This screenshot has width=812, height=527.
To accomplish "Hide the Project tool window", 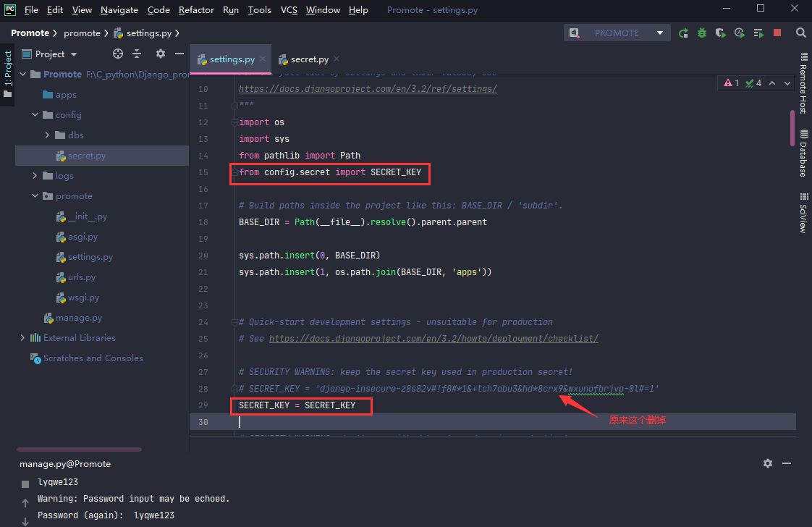I will click(x=179, y=54).
